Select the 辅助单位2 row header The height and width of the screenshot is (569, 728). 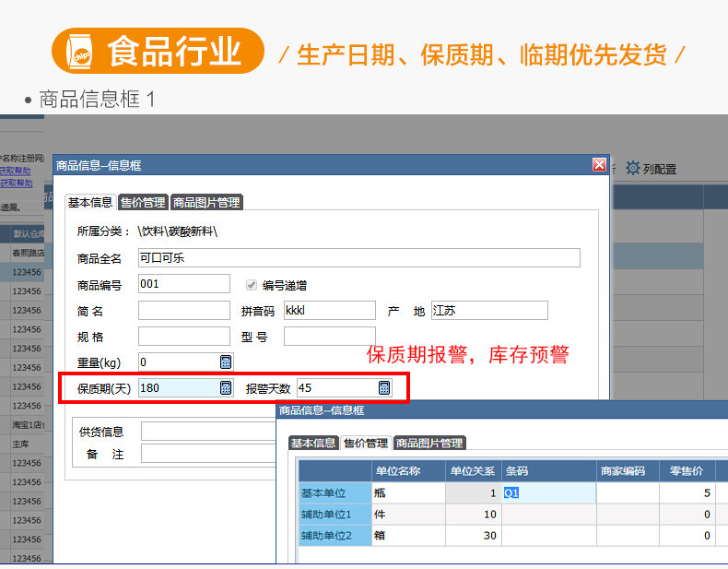click(335, 536)
